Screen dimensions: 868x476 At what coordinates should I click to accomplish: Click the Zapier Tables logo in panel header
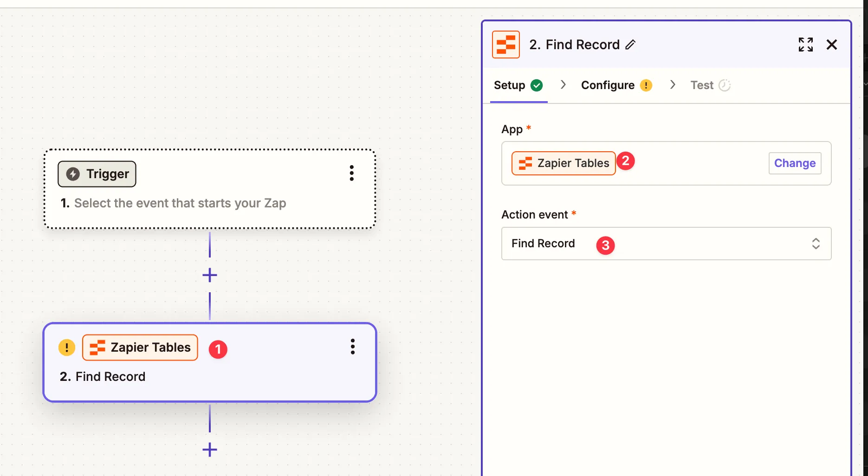(x=505, y=45)
